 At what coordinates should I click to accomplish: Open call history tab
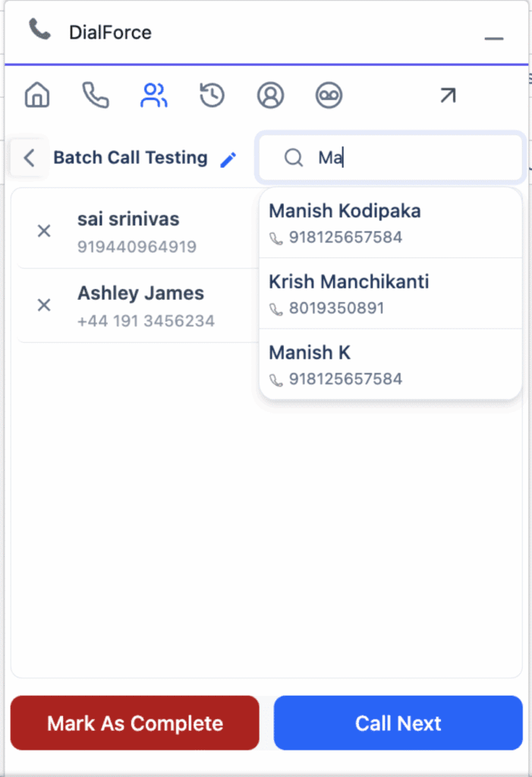pyautogui.click(x=212, y=96)
